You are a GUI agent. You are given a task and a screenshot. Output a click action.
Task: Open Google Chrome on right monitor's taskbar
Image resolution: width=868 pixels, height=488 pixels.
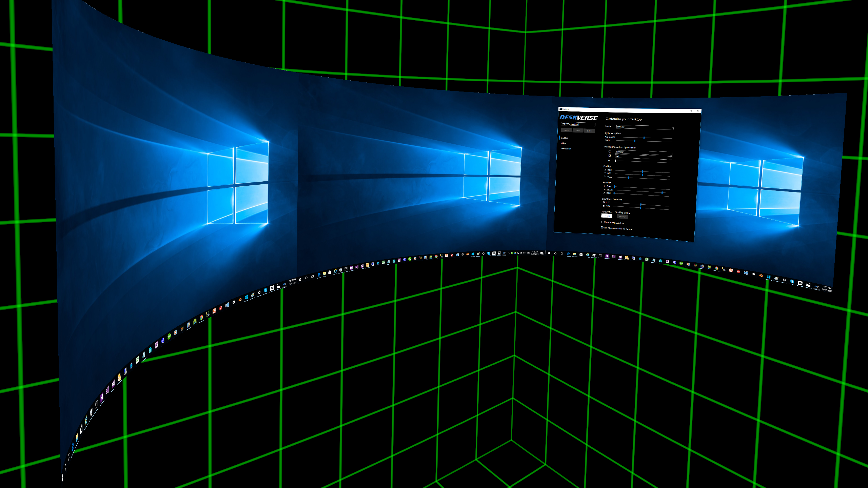point(716,268)
